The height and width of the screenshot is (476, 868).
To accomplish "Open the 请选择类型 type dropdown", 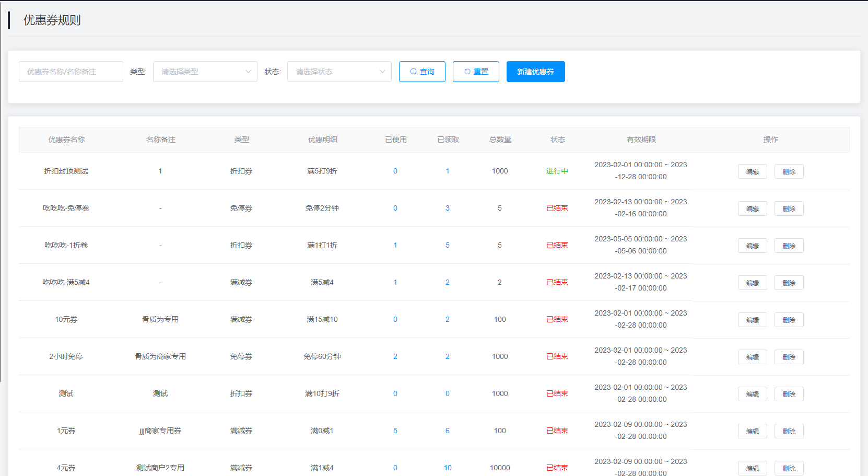I will 205,72.
